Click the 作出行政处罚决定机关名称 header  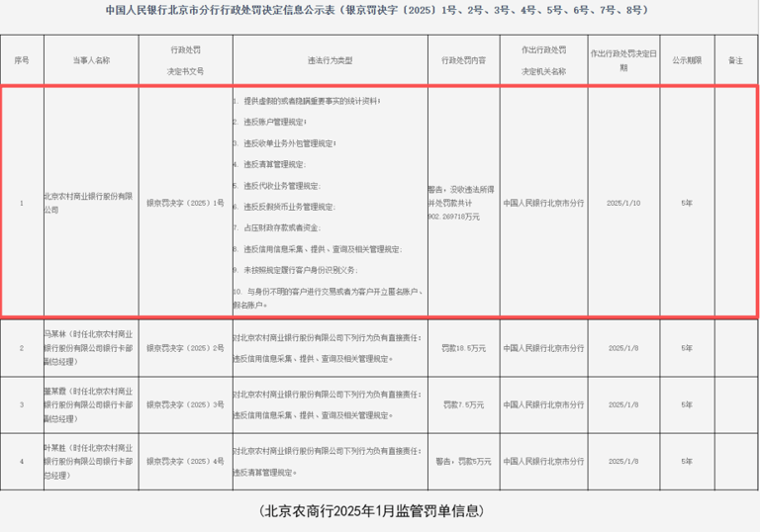coord(544,60)
